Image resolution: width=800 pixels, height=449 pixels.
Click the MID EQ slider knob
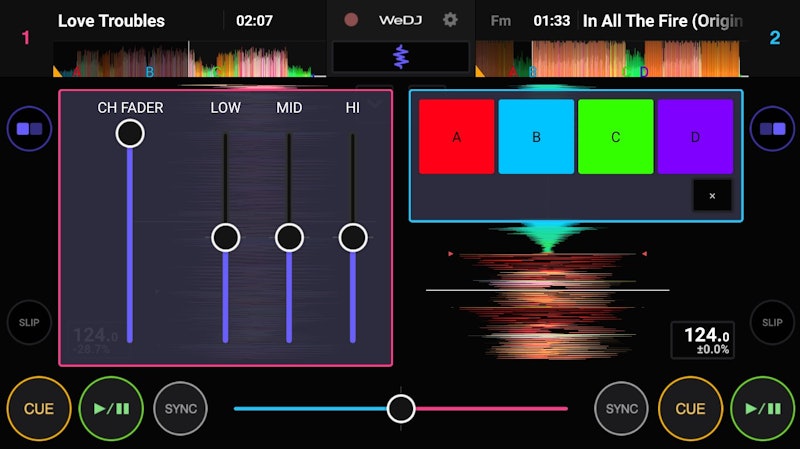pyautogui.click(x=289, y=238)
